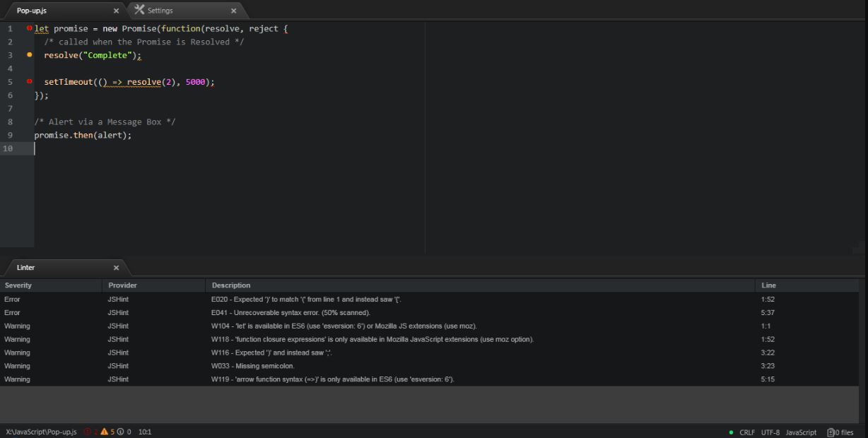Select the W033 Missing semicolon warning row
868x438 pixels.
click(252, 366)
